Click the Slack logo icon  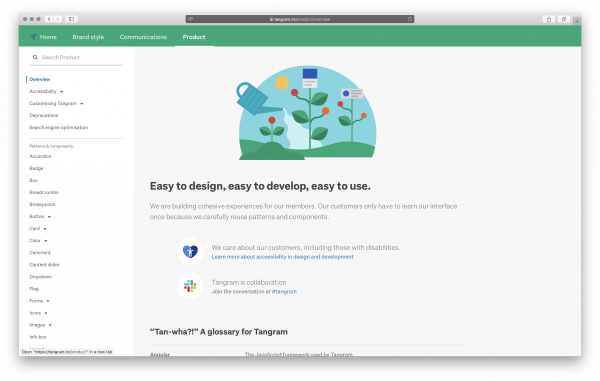click(190, 286)
